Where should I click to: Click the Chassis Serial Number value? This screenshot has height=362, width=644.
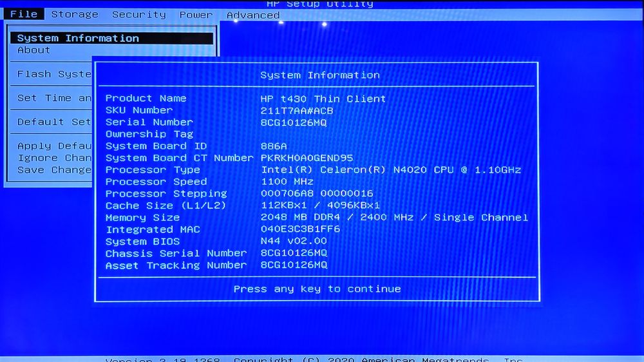tap(294, 253)
